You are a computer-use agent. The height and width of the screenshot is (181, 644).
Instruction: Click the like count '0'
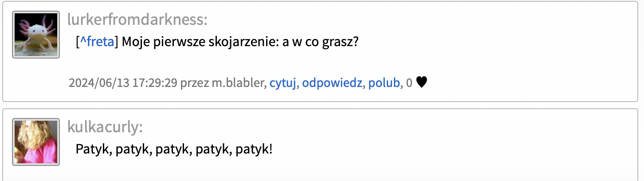pos(409,83)
